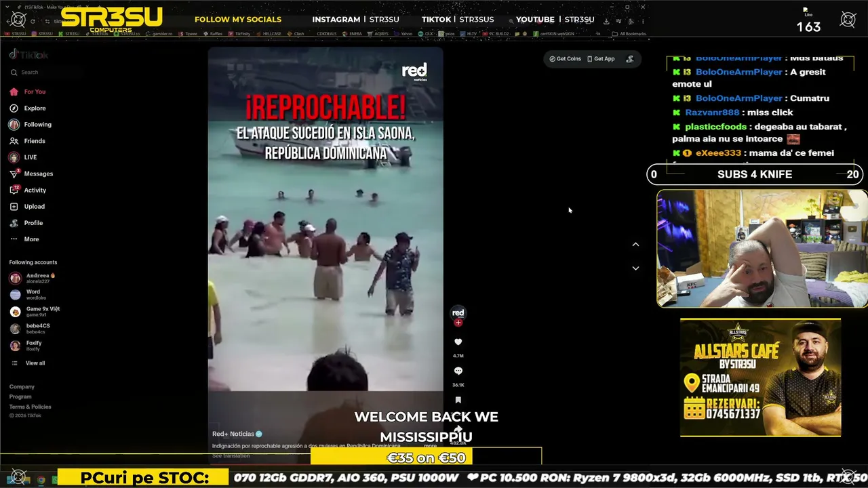Open the Red+ Noticias creator avatar
This screenshot has width=868, height=488.
tap(458, 312)
